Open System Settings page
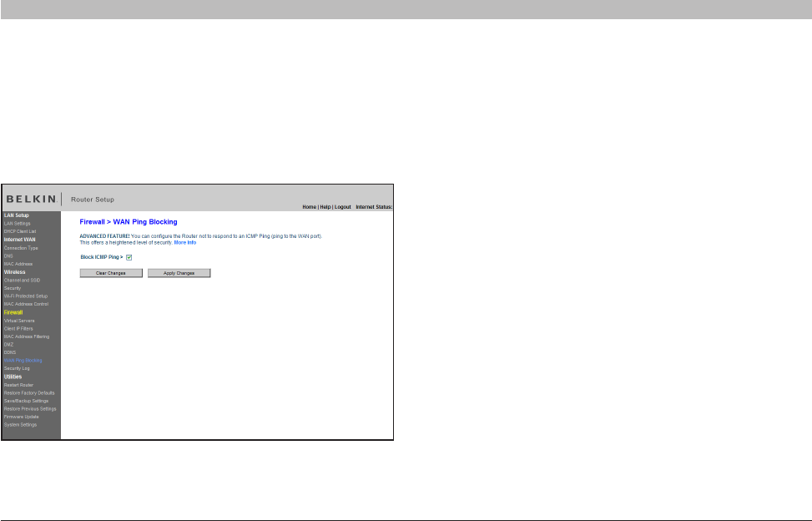 21,425
